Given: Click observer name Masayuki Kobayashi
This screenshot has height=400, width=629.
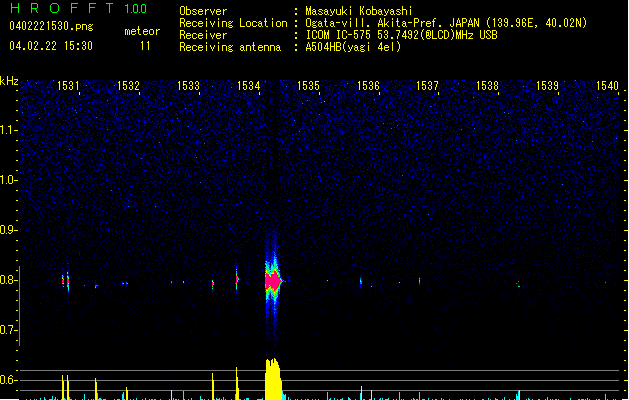Looking at the screenshot, I should click(x=358, y=11).
